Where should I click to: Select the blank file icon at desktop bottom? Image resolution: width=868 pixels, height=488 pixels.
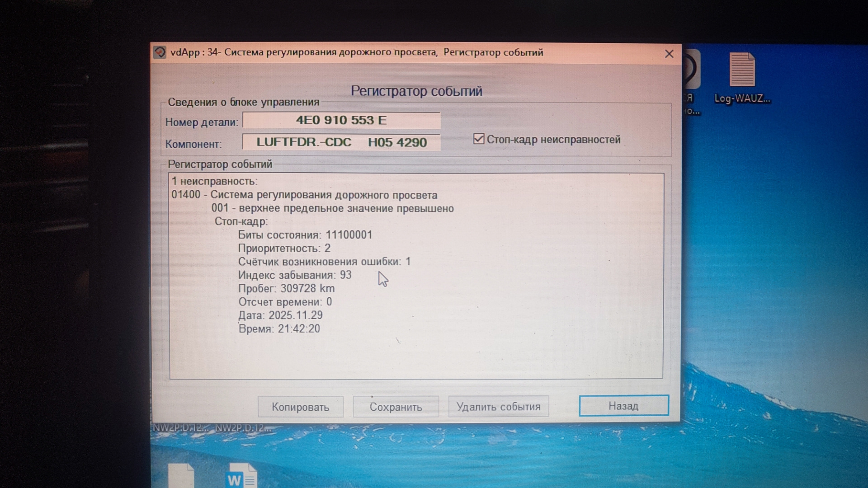[181, 475]
